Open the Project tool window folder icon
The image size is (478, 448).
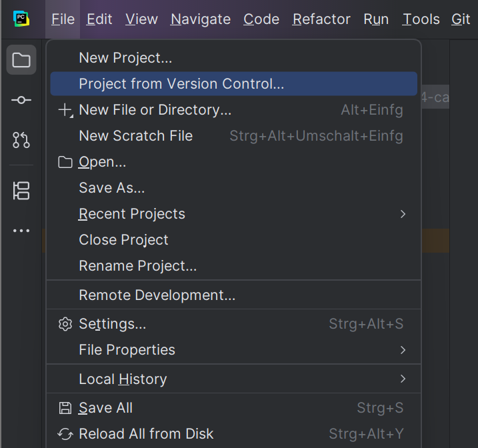click(21, 60)
